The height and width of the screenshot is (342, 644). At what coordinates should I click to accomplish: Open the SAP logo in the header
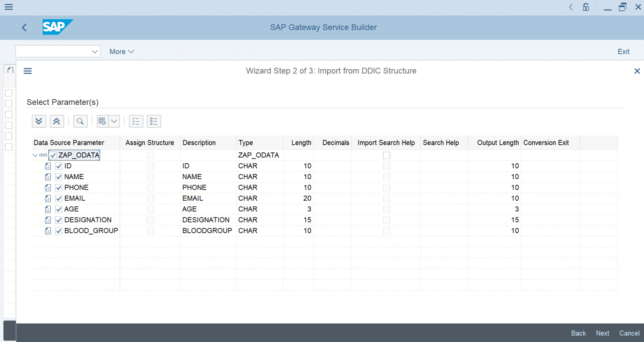coord(57,27)
